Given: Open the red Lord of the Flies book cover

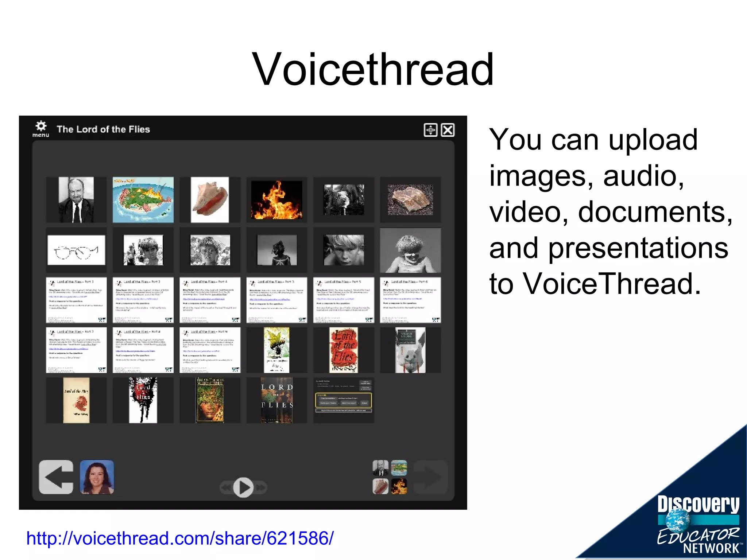Looking at the screenshot, I should point(344,350).
